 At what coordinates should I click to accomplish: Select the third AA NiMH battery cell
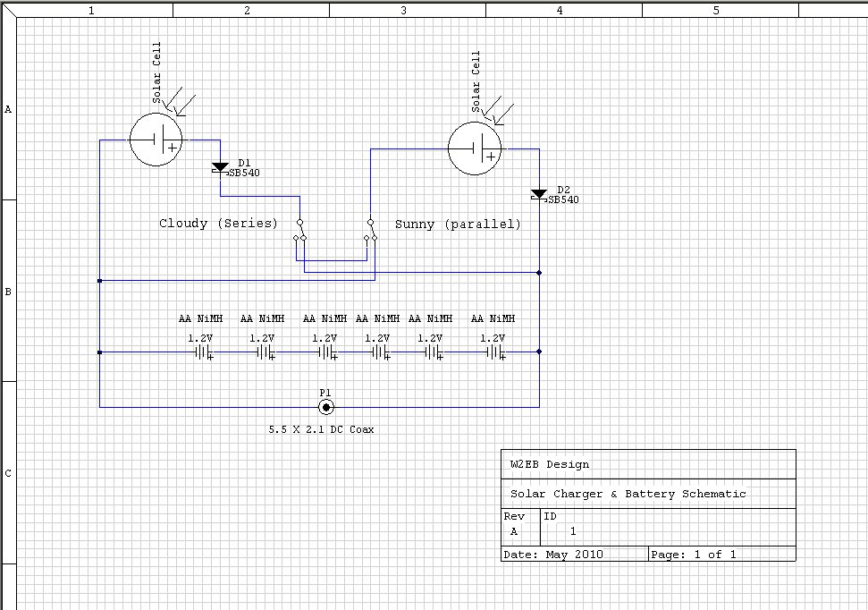coord(327,352)
